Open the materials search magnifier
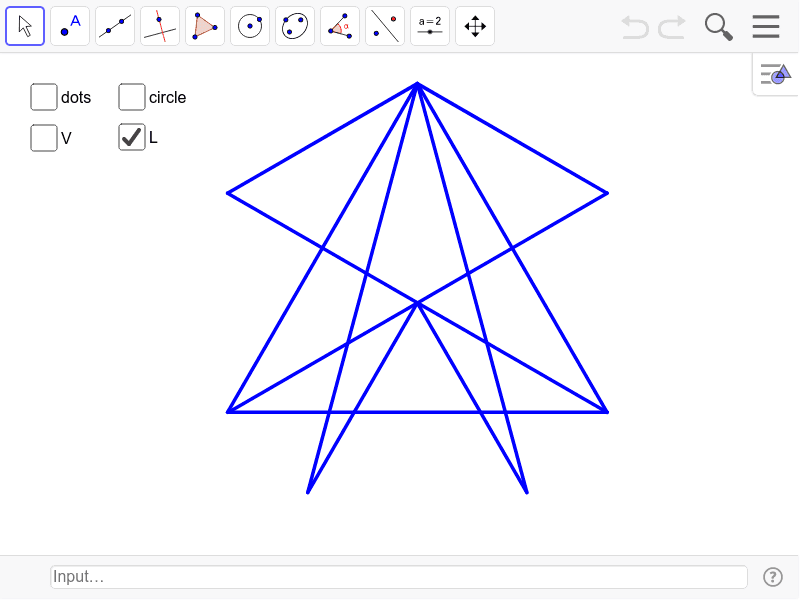Screen dimensions: 800x600 coord(718,26)
